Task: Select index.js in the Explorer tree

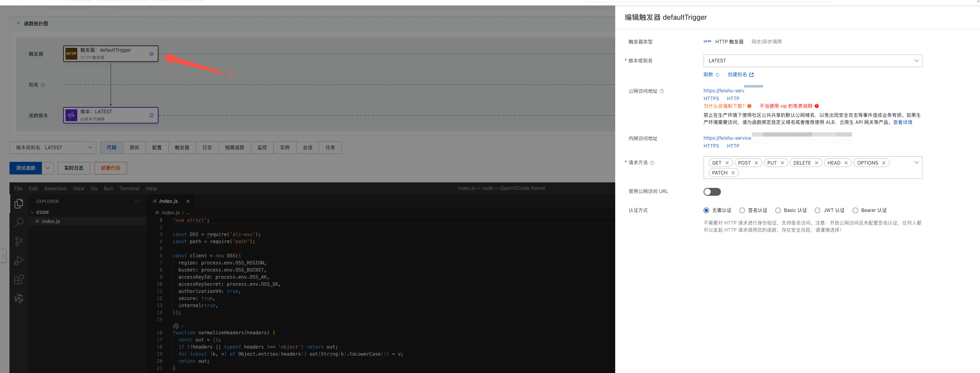Action: (88, 221)
